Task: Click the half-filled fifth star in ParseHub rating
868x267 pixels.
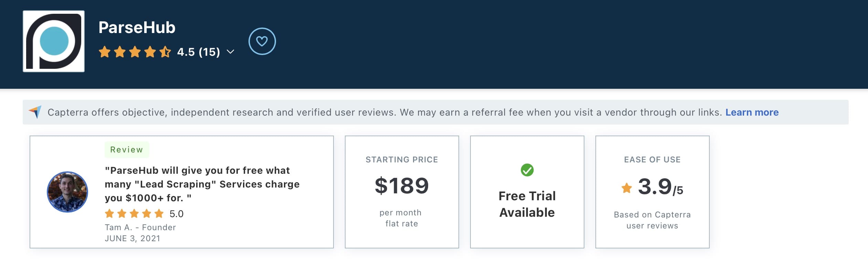Action: point(165,52)
